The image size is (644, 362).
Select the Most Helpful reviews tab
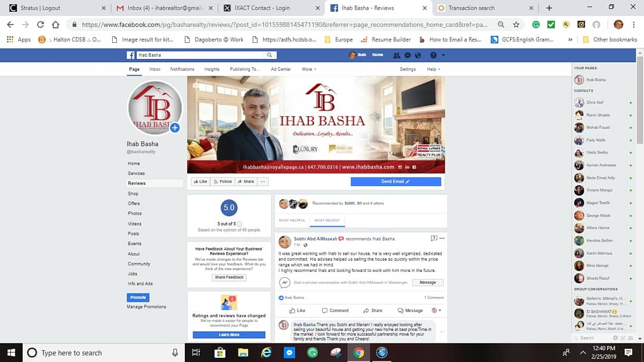pyautogui.click(x=292, y=220)
